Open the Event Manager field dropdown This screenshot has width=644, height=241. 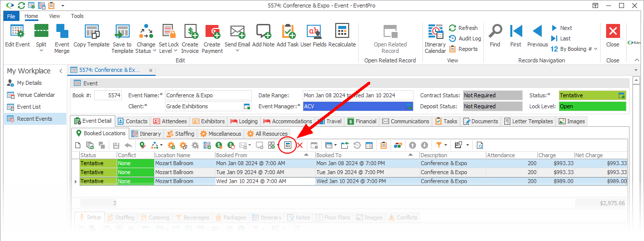pyautogui.click(x=408, y=106)
